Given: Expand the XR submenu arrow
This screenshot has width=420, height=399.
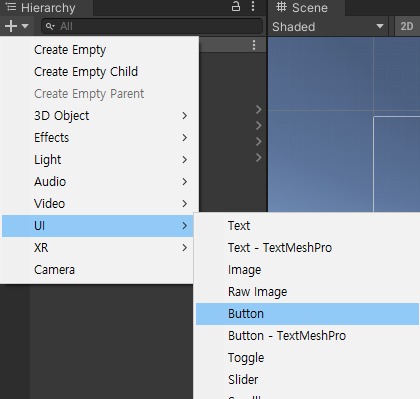Looking at the screenshot, I should (x=185, y=248).
